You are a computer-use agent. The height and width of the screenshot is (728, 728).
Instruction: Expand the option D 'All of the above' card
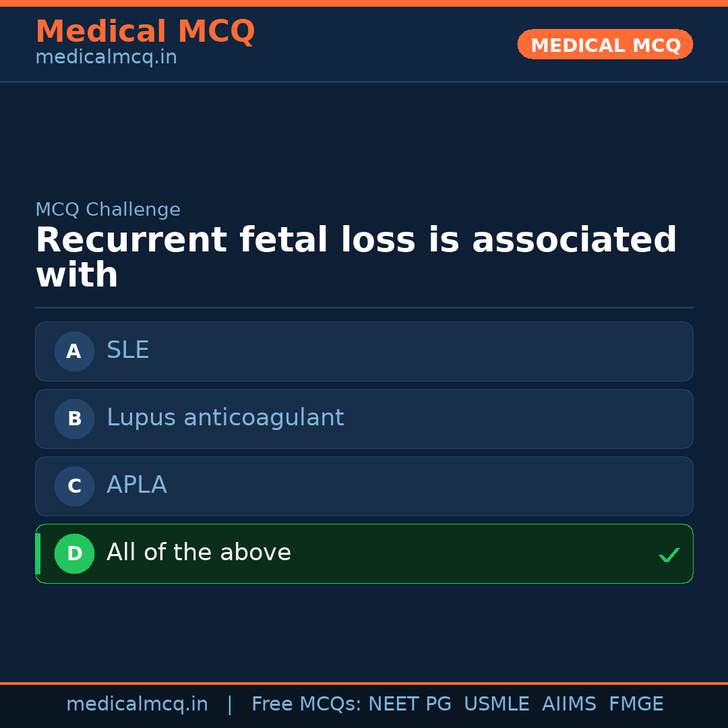pos(364,553)
